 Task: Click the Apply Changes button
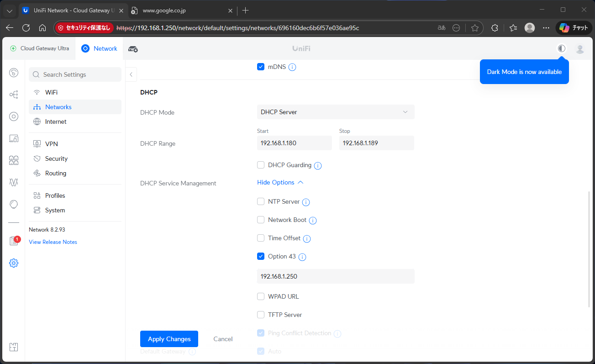(x=169, y=339)
